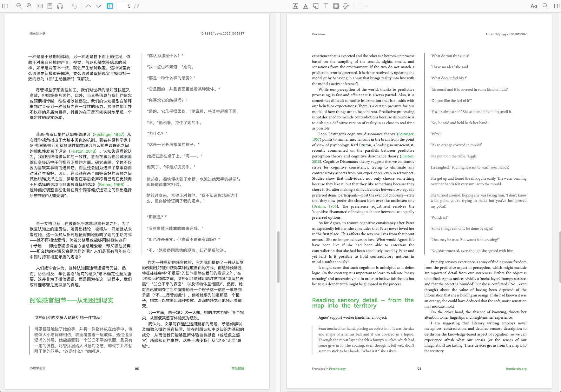Go to the next page
Viewport: 561px width, 392px height.
tap(99, 6)
